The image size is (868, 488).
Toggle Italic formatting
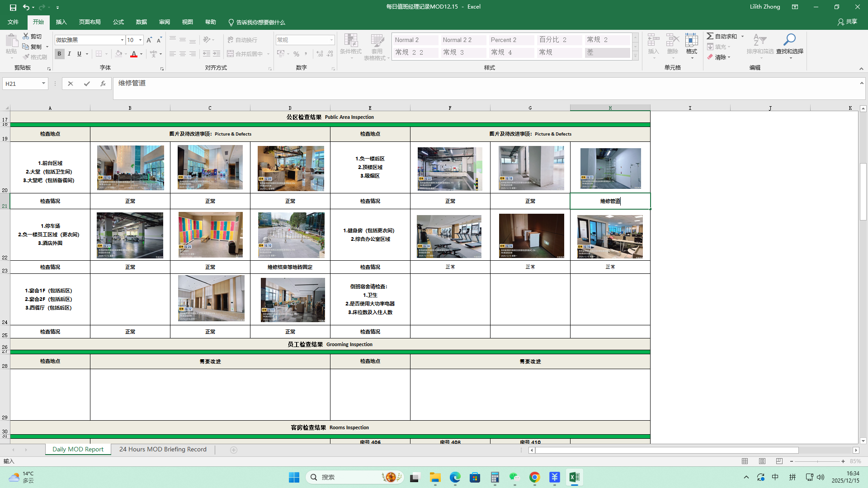pos(69,54)
